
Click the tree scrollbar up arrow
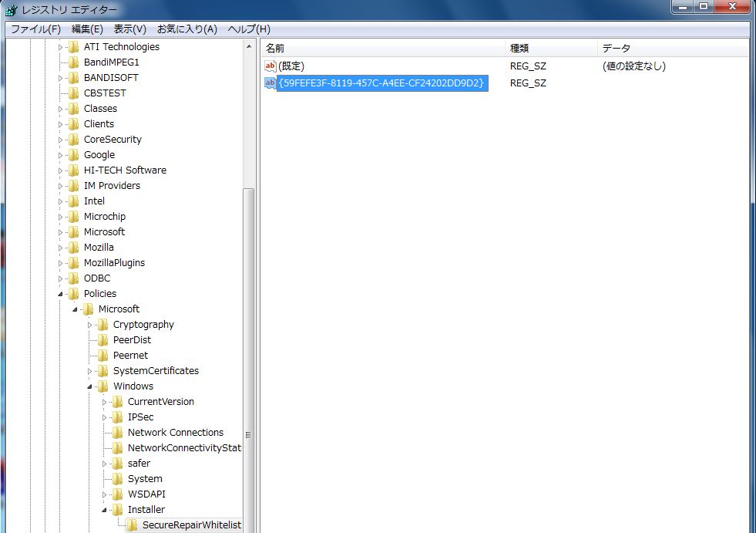click(x=249, y=47)
